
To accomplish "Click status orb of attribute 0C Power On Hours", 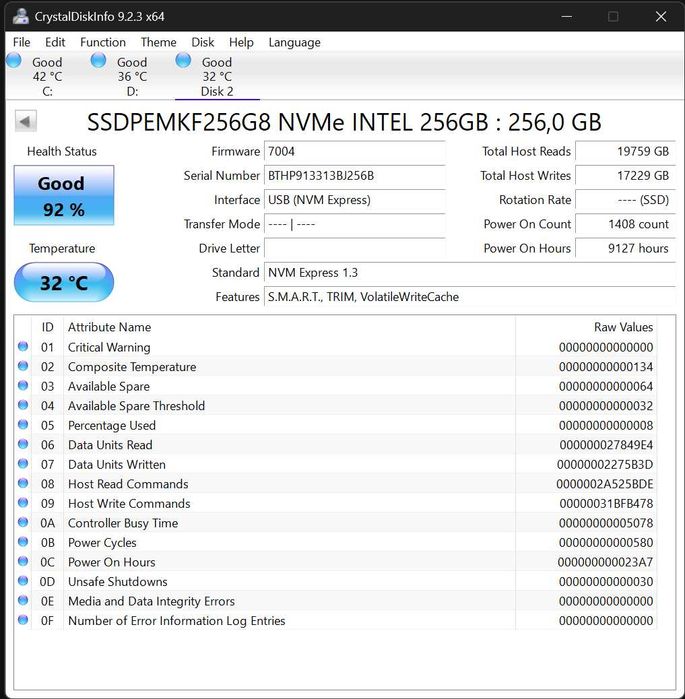I will [x=23, y=561].
